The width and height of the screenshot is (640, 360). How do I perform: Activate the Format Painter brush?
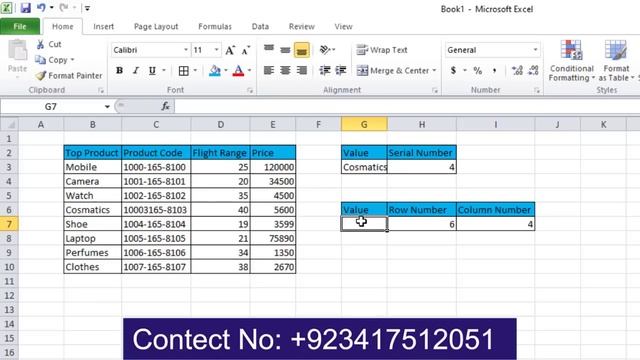[x=69, y=76]
